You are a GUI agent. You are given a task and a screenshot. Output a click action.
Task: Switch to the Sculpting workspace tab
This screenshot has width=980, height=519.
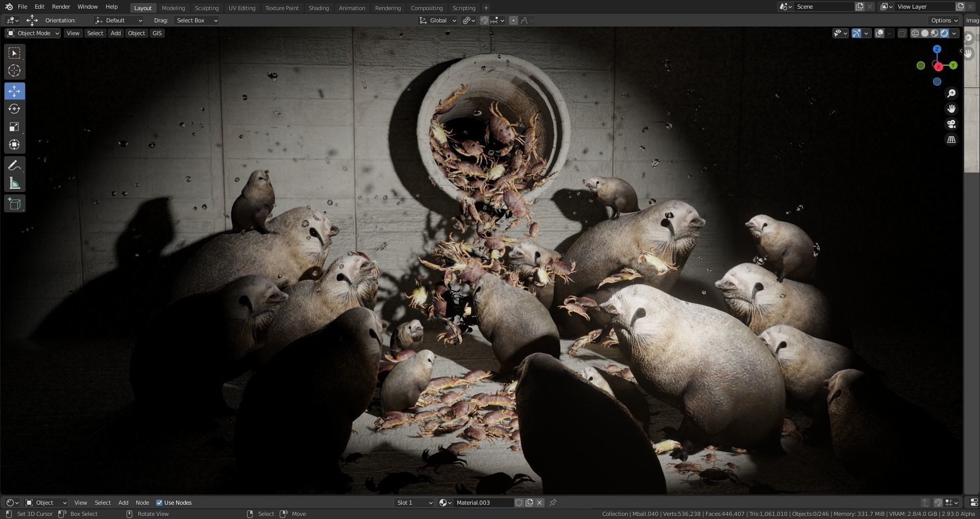[x=207, y=8]
